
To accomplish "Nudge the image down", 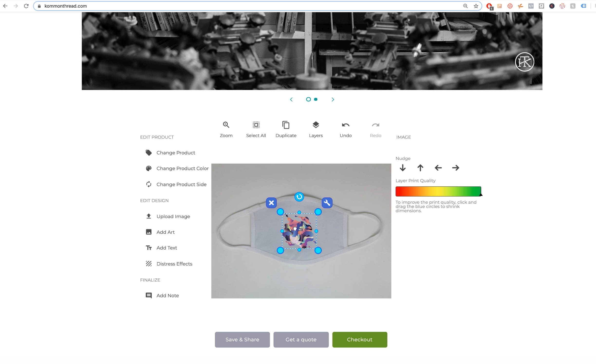I will [402, 168].
